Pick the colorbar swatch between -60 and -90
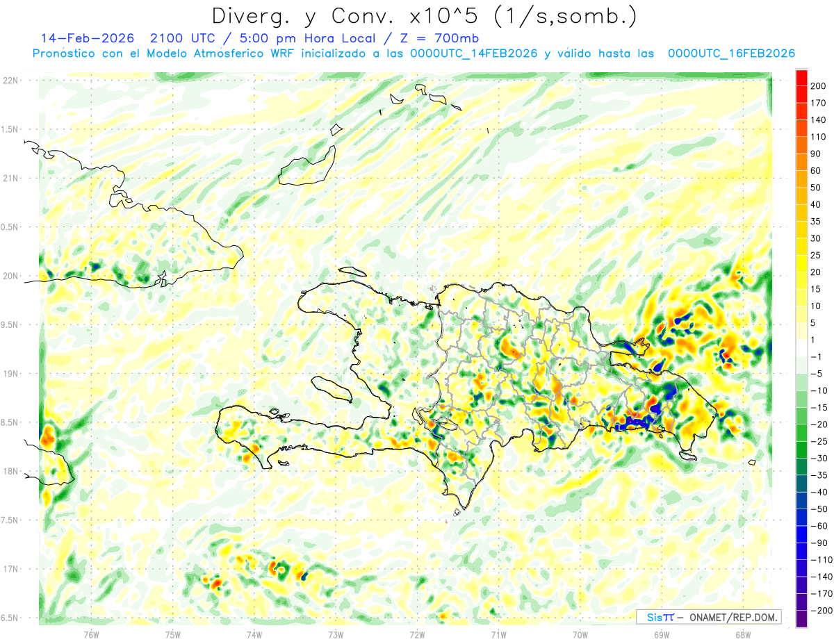Image resolution: width=834 pixels, height=644 pixels. pyautogui.click(x=801, y=534)
